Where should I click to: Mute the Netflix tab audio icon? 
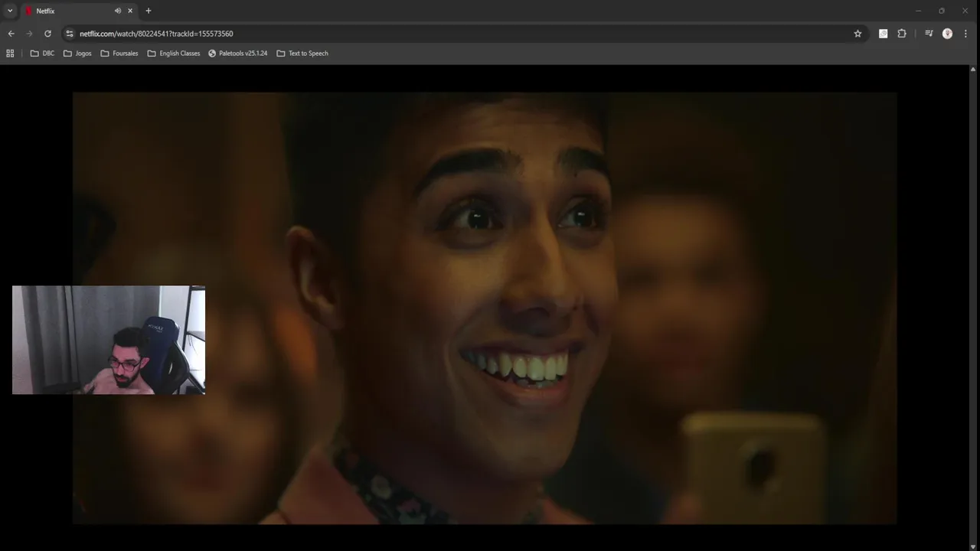point(118,11)
